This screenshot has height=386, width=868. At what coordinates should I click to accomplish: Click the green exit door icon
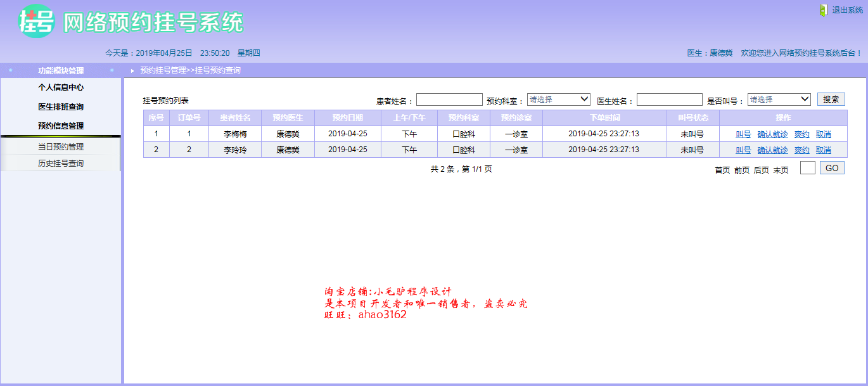click(x=823, y=10)
